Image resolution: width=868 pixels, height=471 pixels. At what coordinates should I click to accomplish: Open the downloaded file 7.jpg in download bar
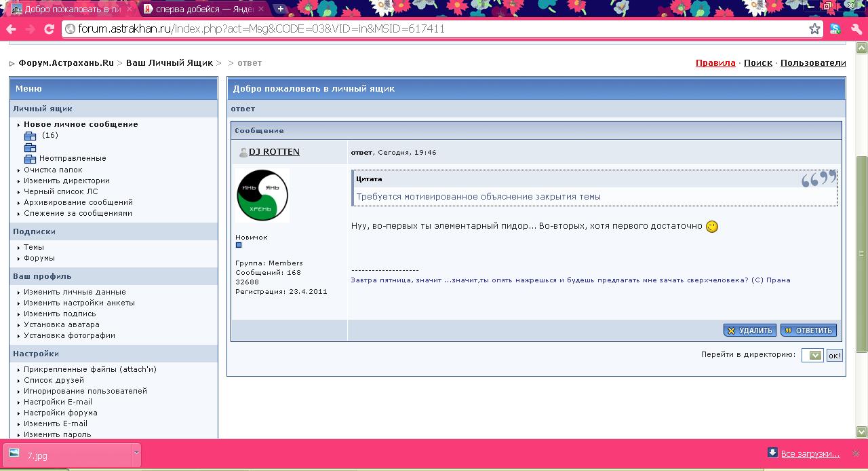66,455
